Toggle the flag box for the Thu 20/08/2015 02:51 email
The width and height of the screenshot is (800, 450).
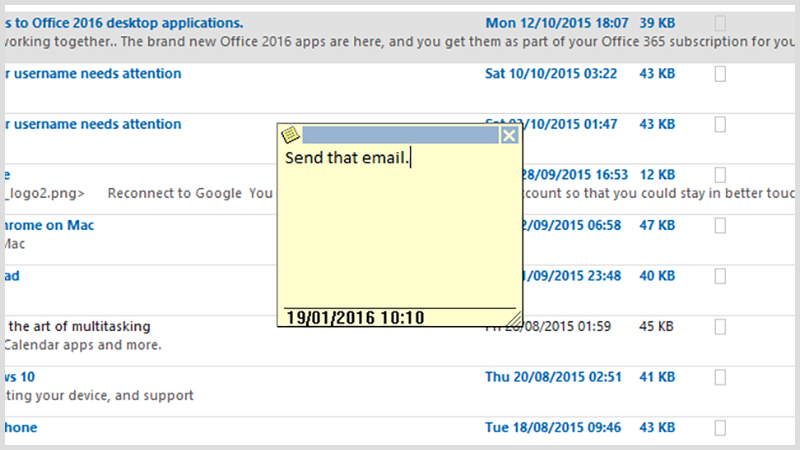pos(720,377)
